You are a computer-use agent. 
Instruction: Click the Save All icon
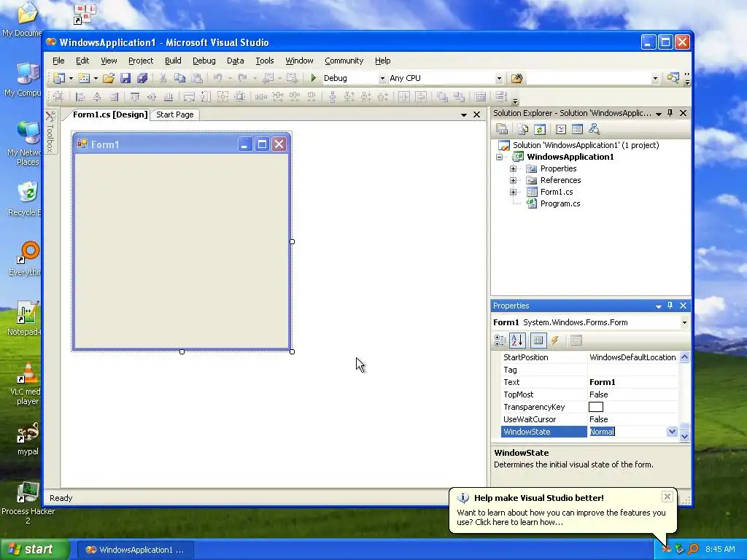click(142, 78)
